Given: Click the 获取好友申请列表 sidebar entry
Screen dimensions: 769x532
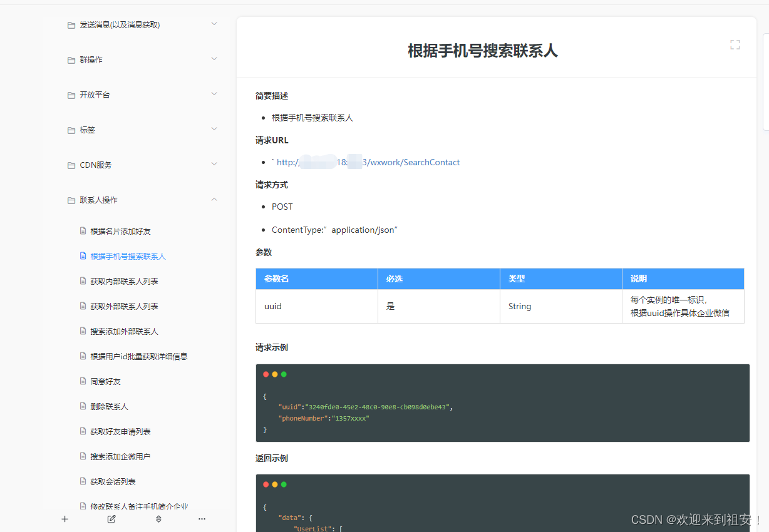Looking at the screenshot, I should 119,431.
